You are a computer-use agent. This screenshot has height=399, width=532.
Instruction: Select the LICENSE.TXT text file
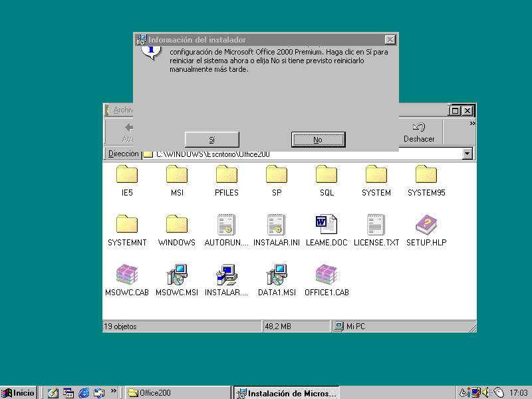tap(376, 225)
